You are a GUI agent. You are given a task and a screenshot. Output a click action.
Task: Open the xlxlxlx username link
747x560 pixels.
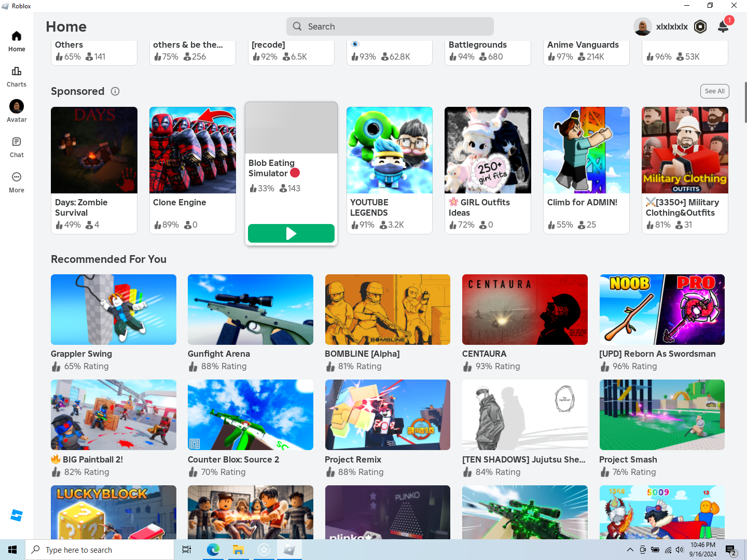click(x=672, y=26)
